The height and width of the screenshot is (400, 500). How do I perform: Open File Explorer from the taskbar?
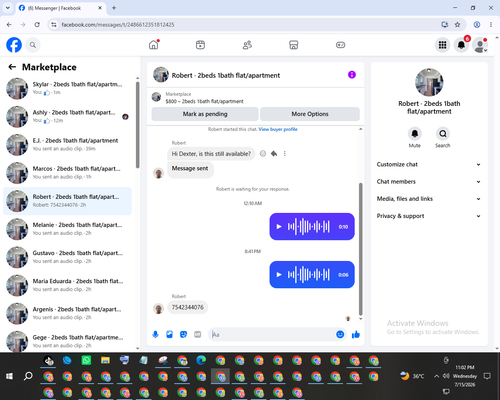click(105, 360)
